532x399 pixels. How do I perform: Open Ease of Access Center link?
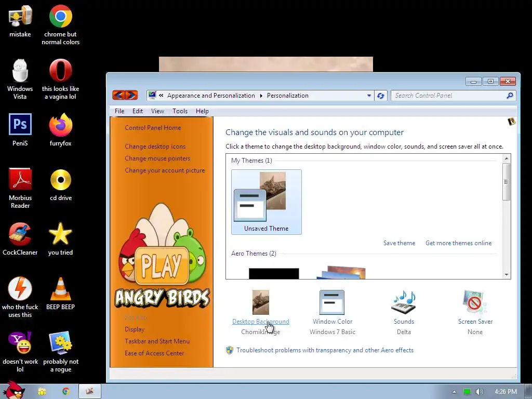click(154, 353)
